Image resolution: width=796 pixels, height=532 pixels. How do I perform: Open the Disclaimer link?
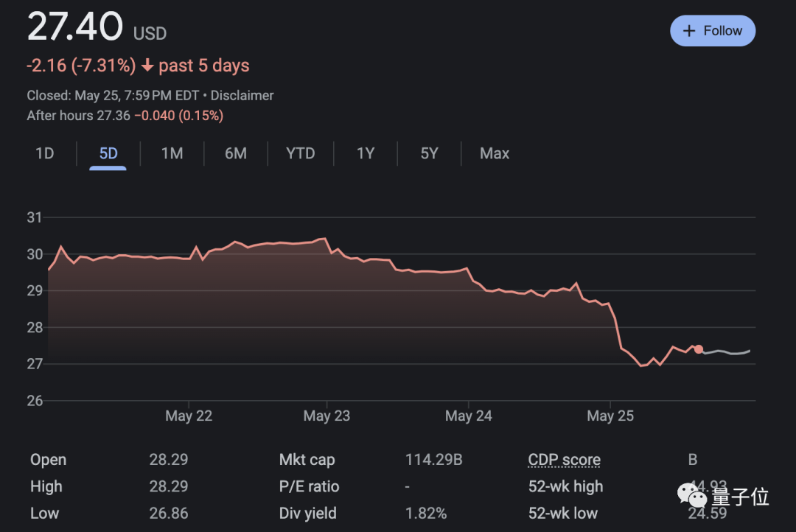(242, 96)
